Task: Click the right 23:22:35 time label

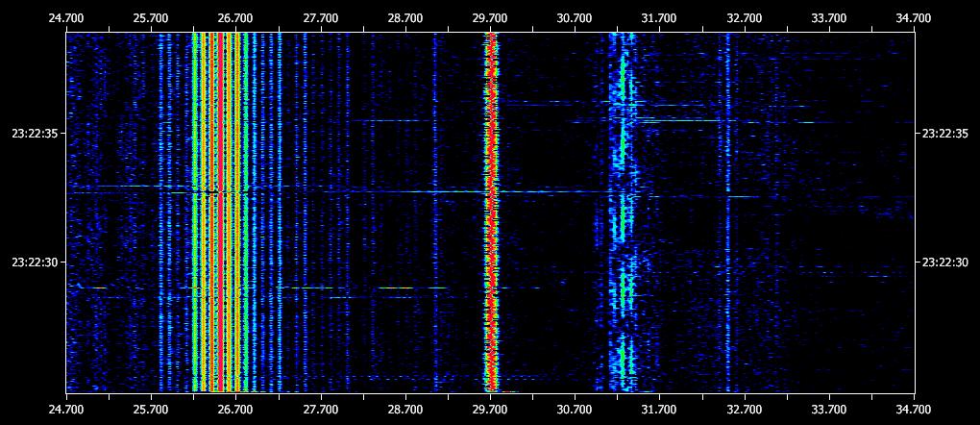Action: click(944, 134)
